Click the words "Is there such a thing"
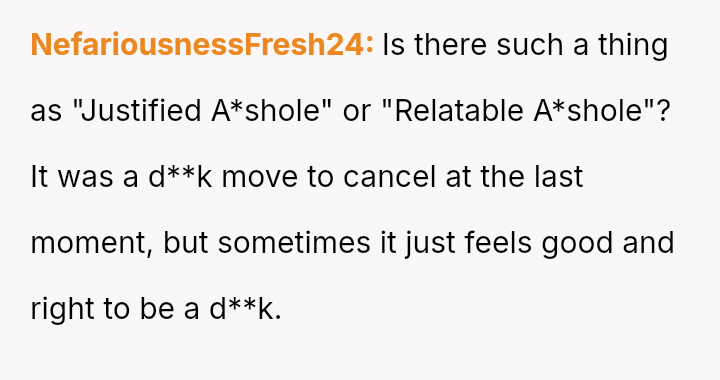Image resolution: width=720 pixels, height=380 pixels. tap(525, 46)
